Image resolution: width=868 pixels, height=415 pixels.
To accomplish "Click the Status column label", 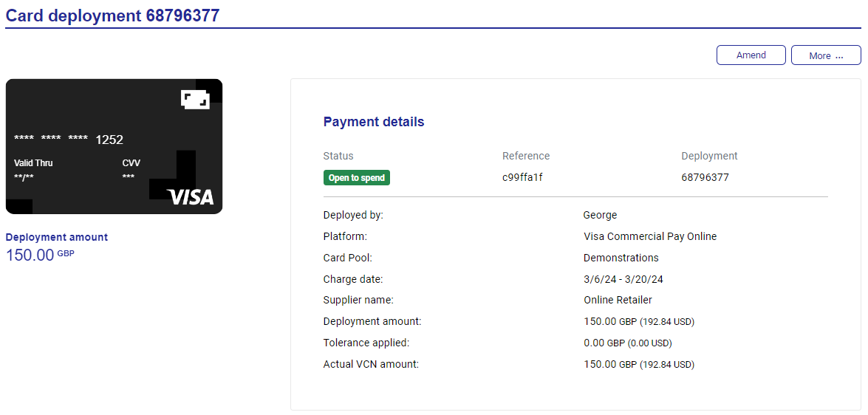I will click(x=338, y=156).
